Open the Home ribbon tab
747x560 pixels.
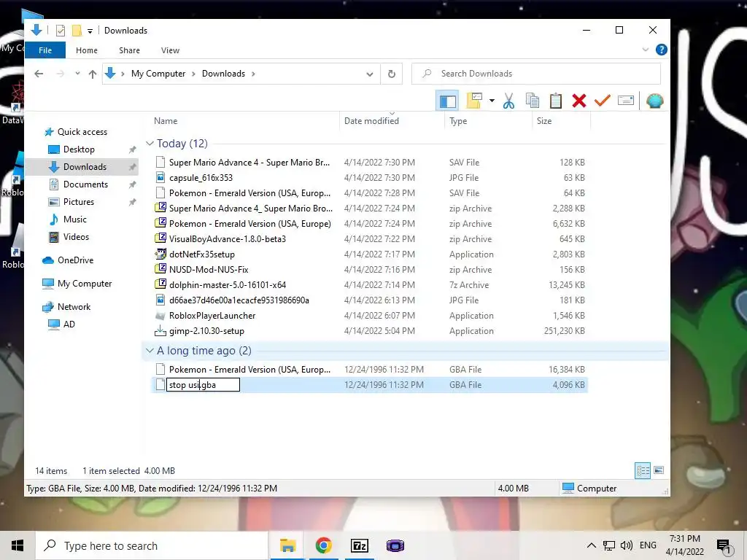pyautogui.click(x=87, y=50)
